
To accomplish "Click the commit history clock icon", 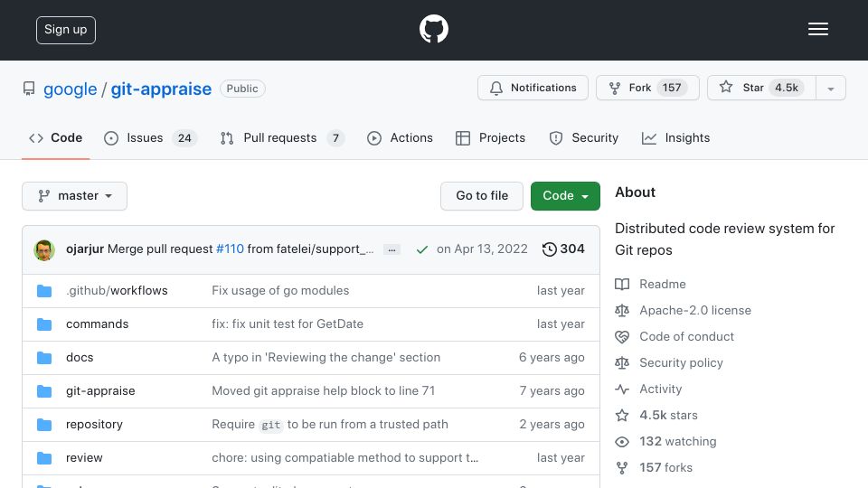I will (x=549, y=249).
